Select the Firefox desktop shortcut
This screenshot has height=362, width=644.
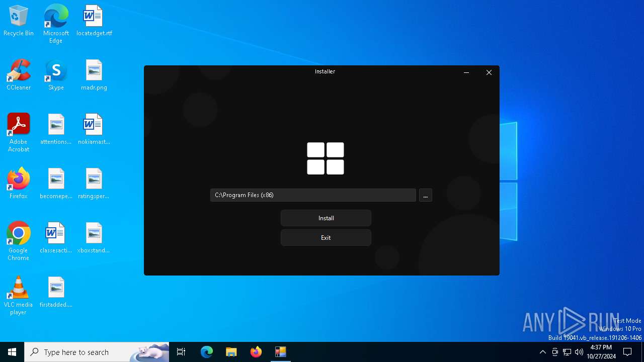(x=19, y=184)
